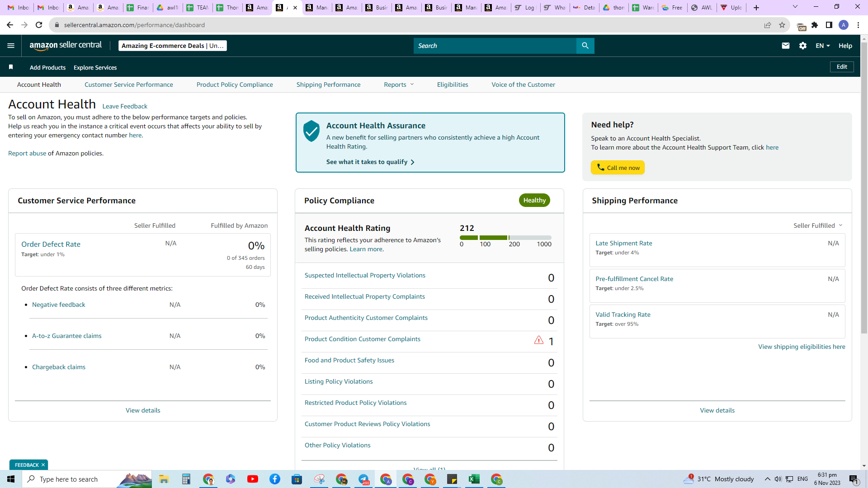Open the Chrome side panel icon
The width and height of the screenshot is (868, 488).
coord(829,25)
